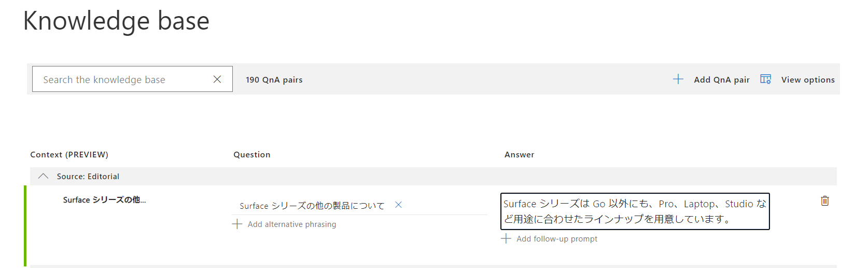Click the Source: Editorial group label
The width and height of the screenshot is (868, 268).
(x=88, y=177)
